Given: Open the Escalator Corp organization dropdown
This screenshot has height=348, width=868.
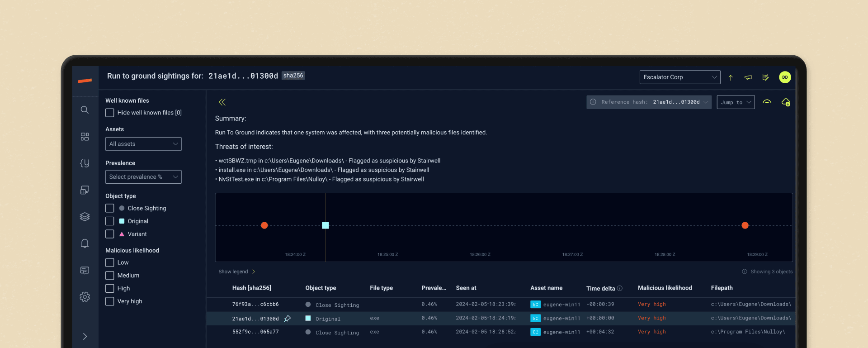Looking at the screenshot, I should point(679,77).
